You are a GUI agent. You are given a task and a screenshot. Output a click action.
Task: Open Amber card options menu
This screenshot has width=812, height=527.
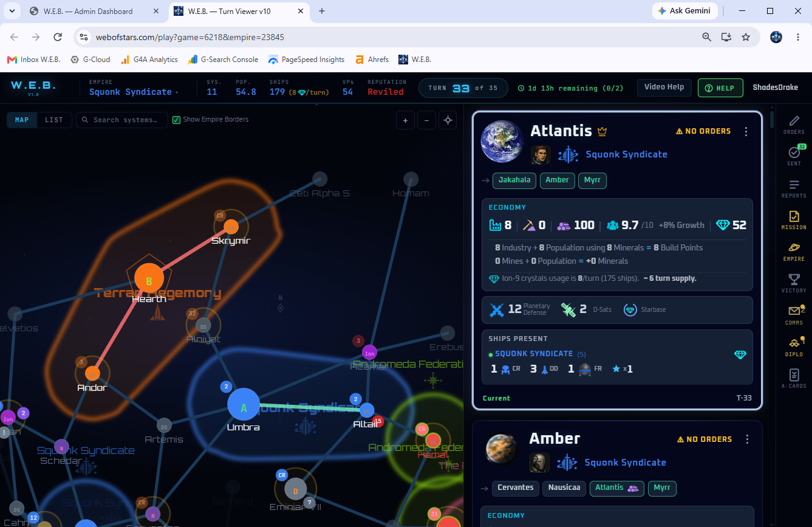tap(748, 439)
